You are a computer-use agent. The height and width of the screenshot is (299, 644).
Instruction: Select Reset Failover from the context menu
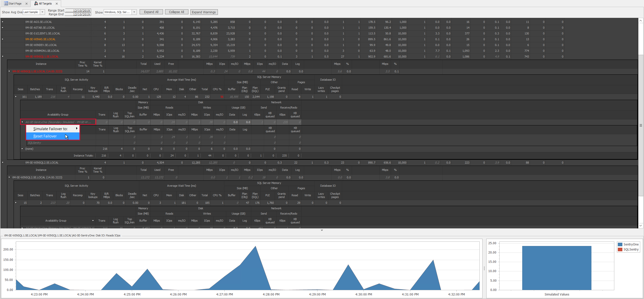click(45, 136)
